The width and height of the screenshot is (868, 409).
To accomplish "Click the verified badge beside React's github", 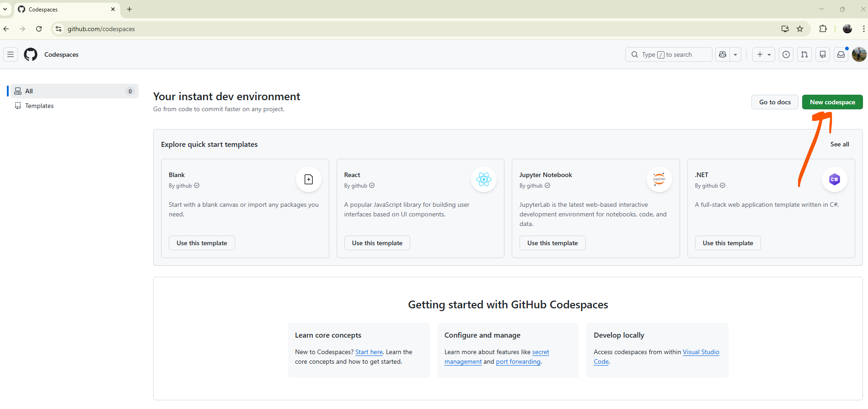I will [x=372, y=185].
